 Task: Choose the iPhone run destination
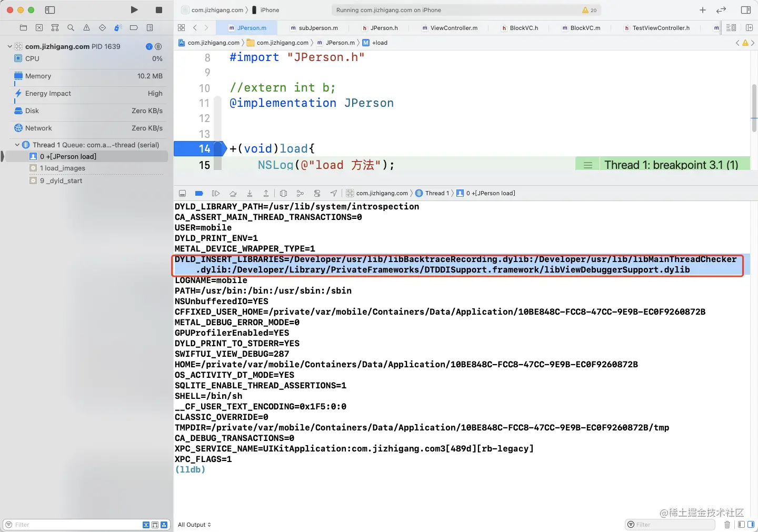tap(265, 10)
